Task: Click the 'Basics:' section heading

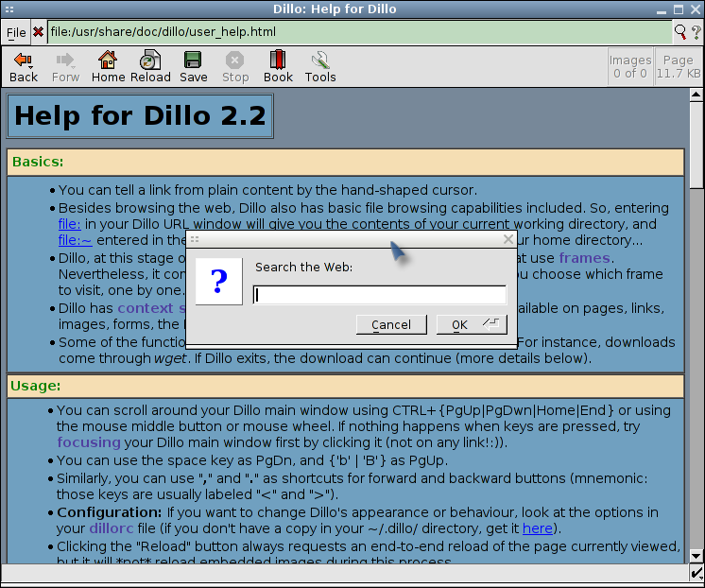Action: pos(38,162)
